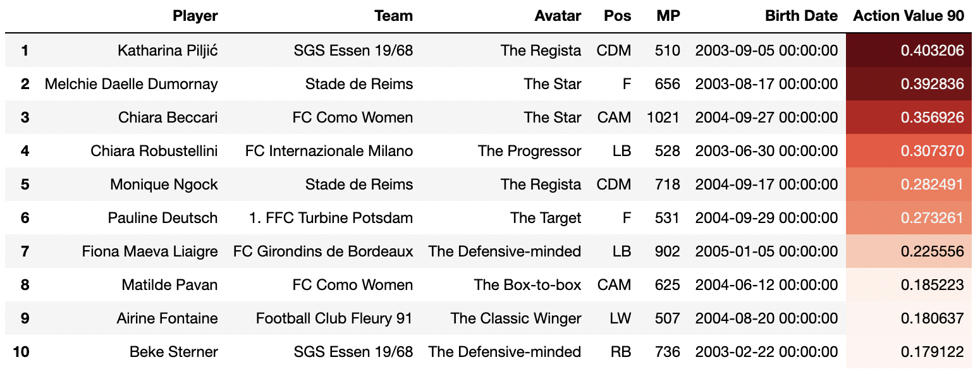Click the FC Internazionale Milano team cell
980x374 pixels.
click(329, 151)
